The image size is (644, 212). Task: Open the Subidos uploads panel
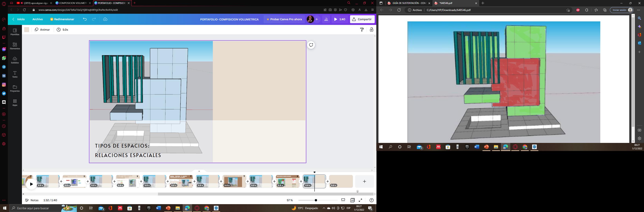click(x=15, y=60)
